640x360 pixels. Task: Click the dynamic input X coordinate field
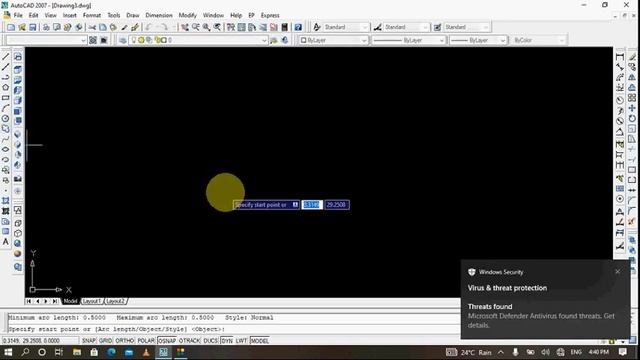coord(312,204)
